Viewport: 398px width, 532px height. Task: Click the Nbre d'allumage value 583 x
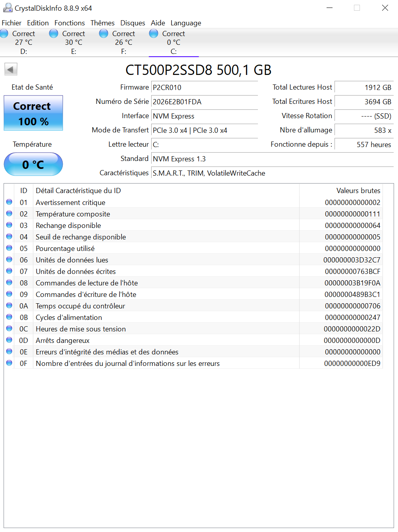tap(364, 130)
